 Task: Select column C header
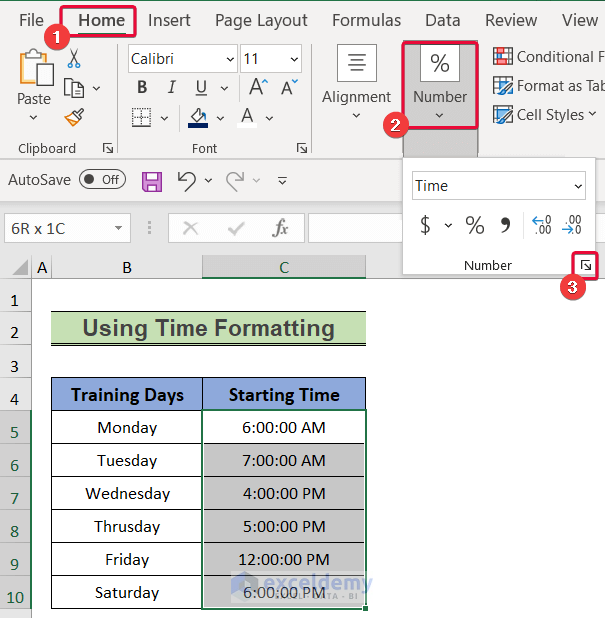click(x=284, y=267)
